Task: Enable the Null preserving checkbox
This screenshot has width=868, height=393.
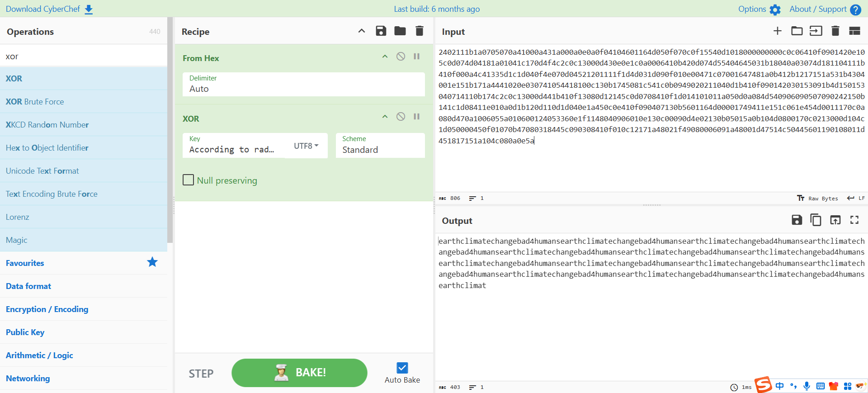Action: pos(189,180)
